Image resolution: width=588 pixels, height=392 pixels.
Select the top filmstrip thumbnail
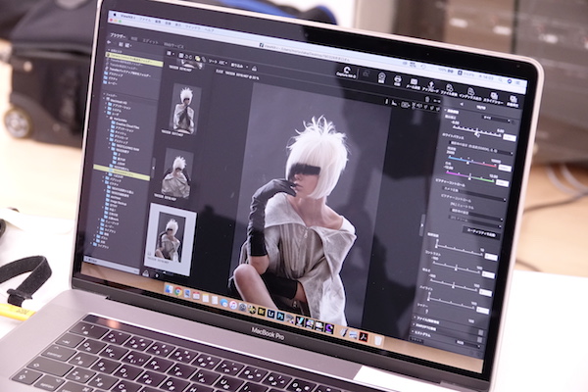tap(185, 110)
